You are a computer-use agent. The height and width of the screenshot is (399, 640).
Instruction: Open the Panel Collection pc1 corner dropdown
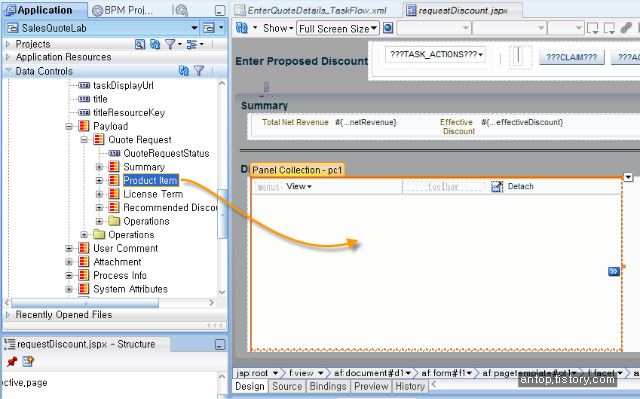coord(628,177)
